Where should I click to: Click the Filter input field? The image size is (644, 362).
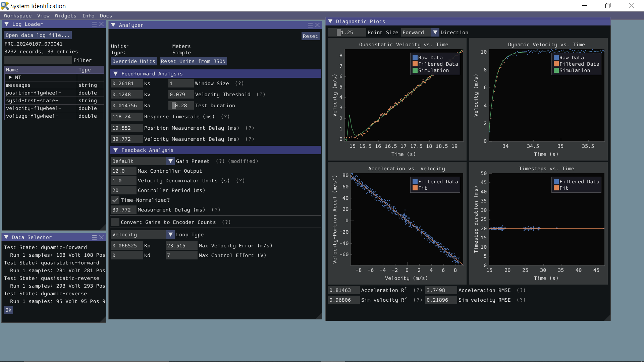click(x=38, y=60)
